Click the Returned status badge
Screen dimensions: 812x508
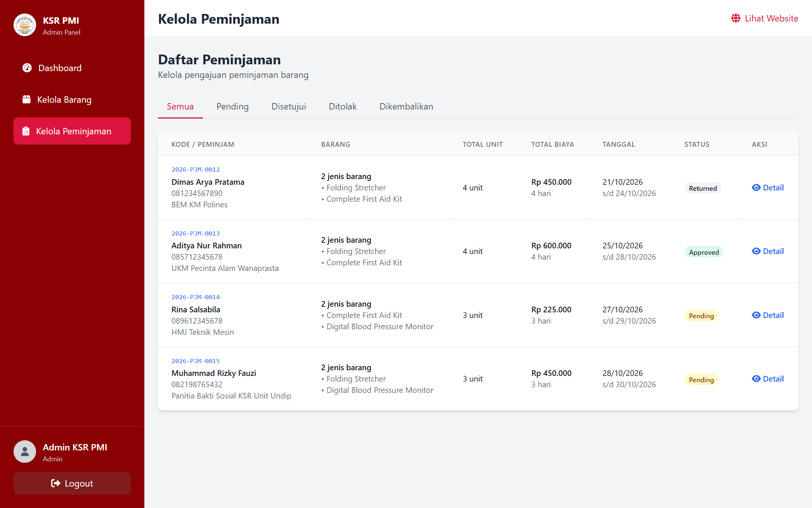pyautogui.click(x=703, y=188)
